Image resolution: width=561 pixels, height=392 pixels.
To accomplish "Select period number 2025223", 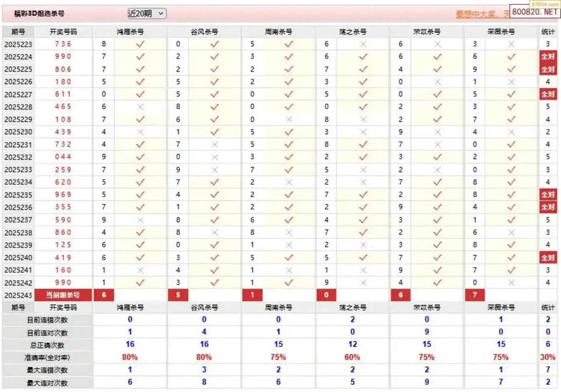I will coord(18,44).
